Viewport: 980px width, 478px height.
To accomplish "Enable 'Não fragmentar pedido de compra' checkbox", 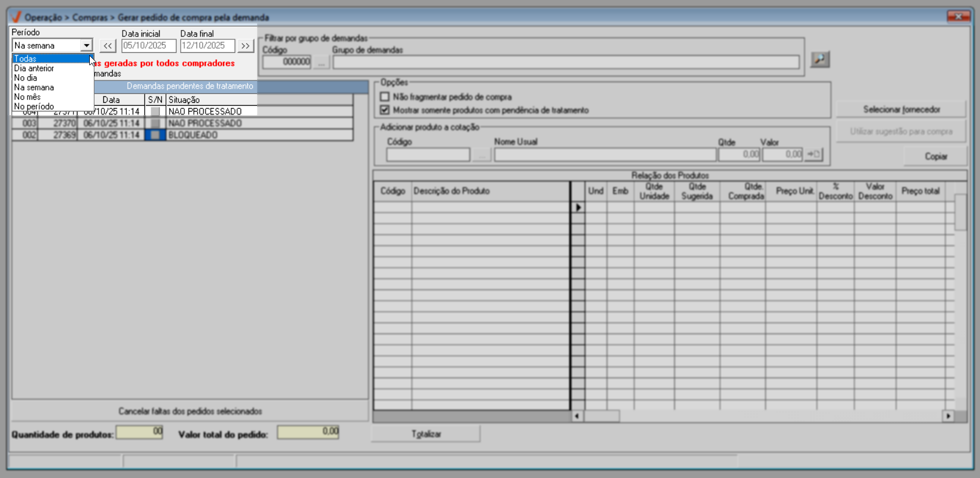I will tap(385, 97).
